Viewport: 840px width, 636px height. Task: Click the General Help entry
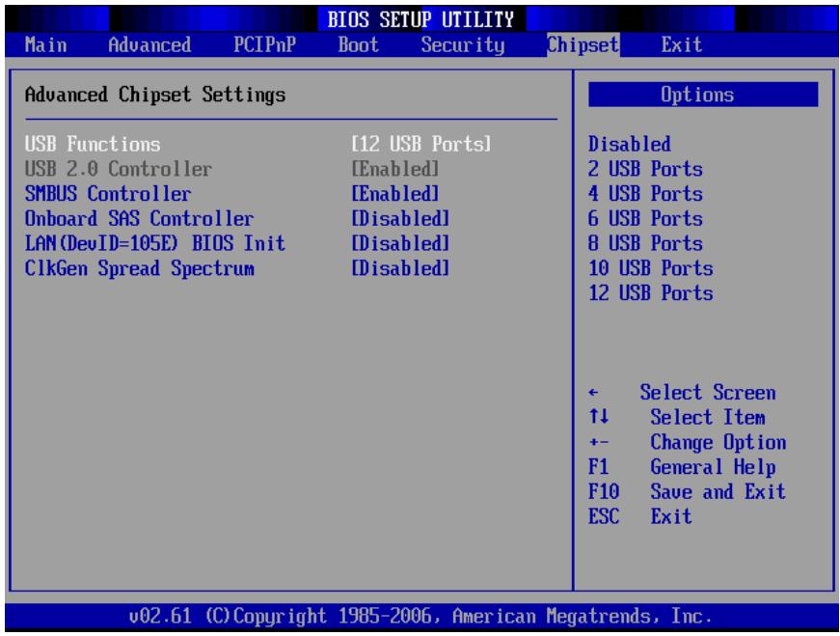pos(713,467)
